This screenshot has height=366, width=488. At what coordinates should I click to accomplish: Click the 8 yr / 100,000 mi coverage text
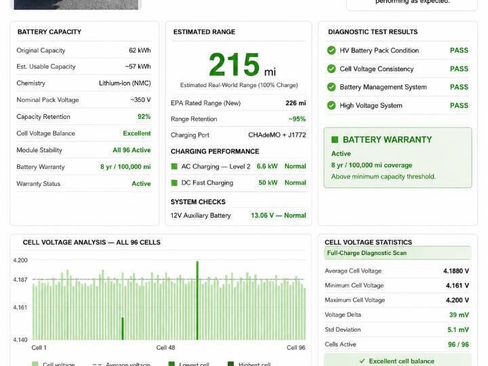pyautogui.click(x=372, y=165)
